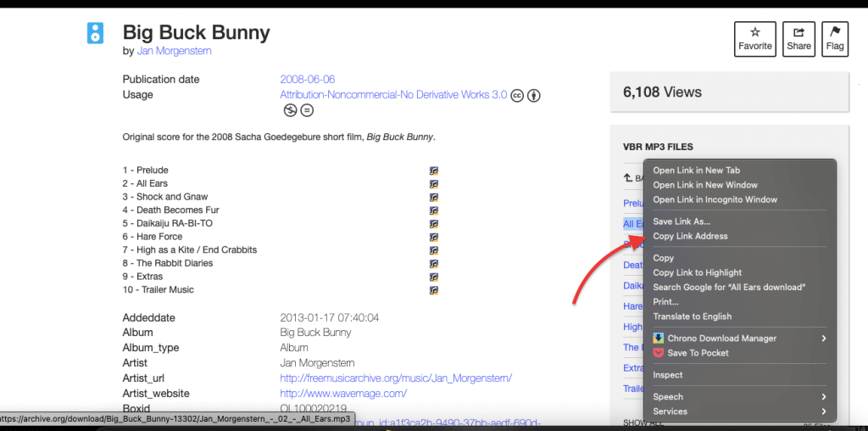Expand the Speech submenu

(x=739, y=397)
